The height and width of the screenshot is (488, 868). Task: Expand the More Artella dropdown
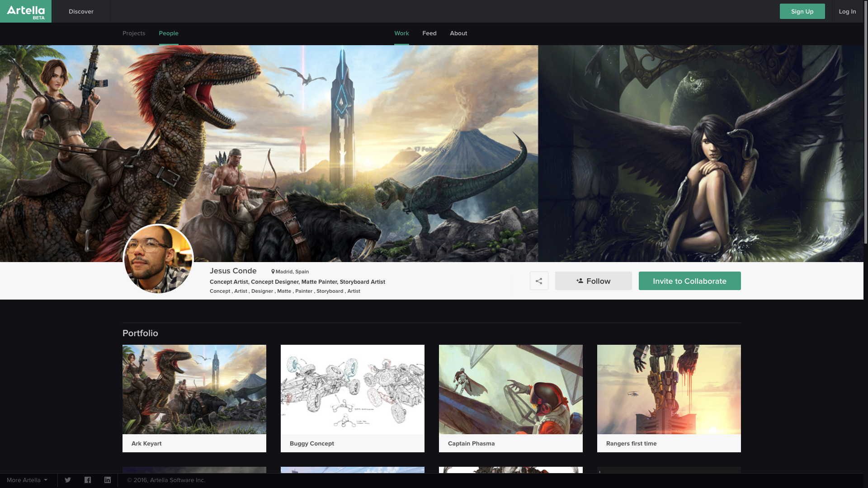click(x=27, y=480)
